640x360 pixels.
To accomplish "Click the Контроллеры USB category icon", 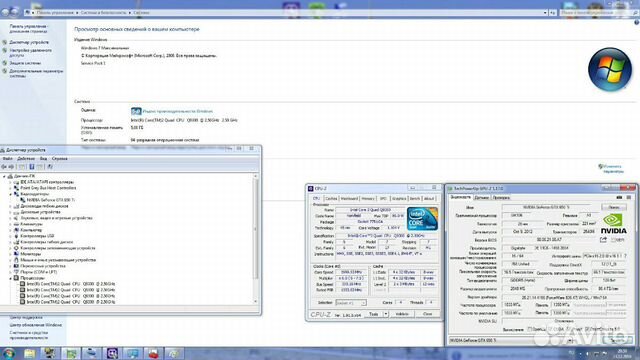I will tap(16, 236).
